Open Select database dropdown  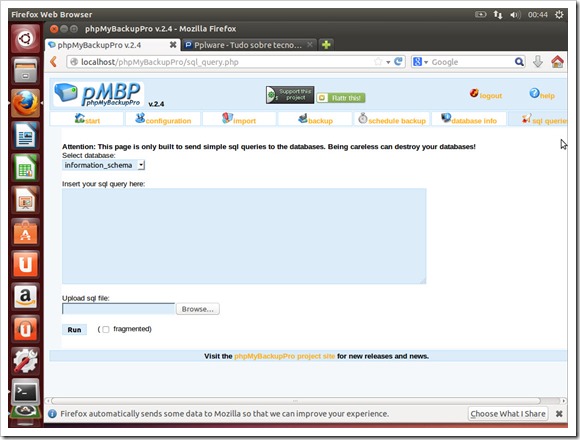(x=103, y=165)
